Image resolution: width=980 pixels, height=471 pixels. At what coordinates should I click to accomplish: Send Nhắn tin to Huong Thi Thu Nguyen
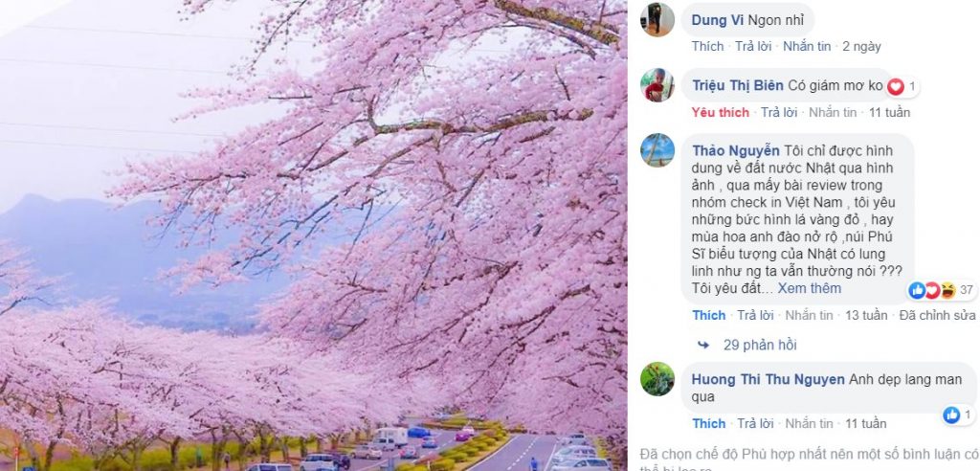(809, 423)
